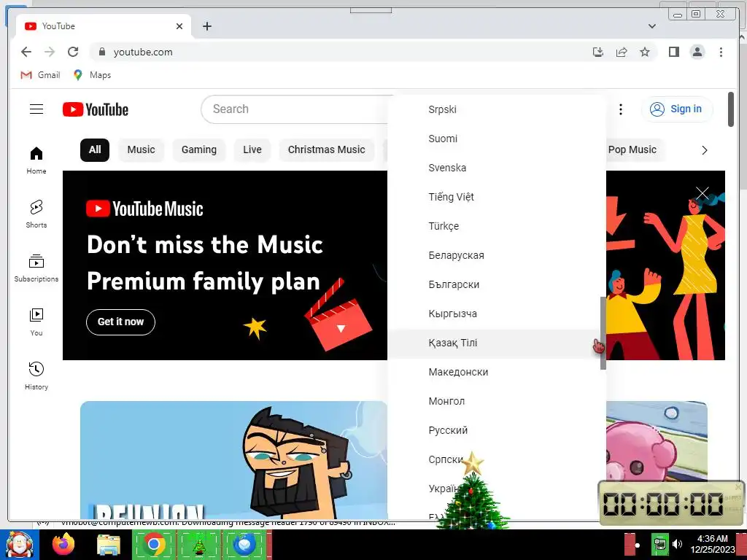Open Gmail bookmark

coord(41,75)
